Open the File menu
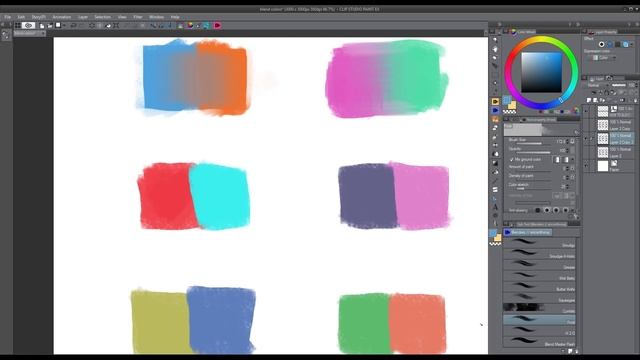Screen dimensions: 640x360 [7, 17]
